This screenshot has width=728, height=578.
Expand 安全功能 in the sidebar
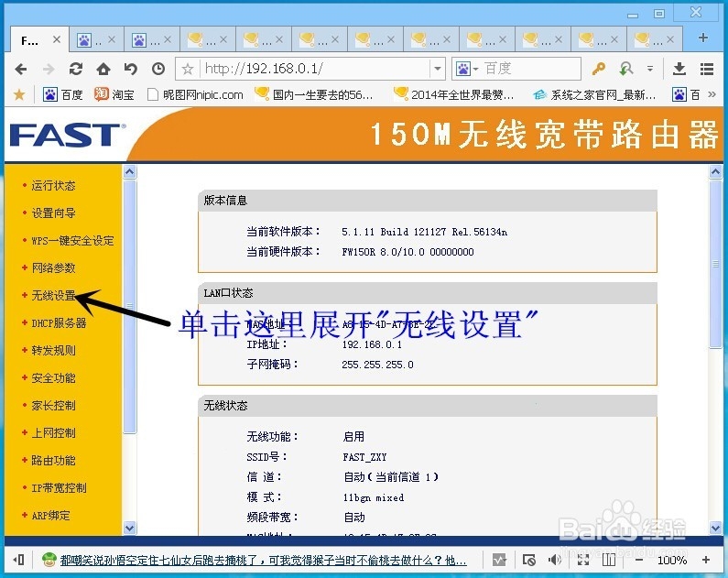(53, 378)
